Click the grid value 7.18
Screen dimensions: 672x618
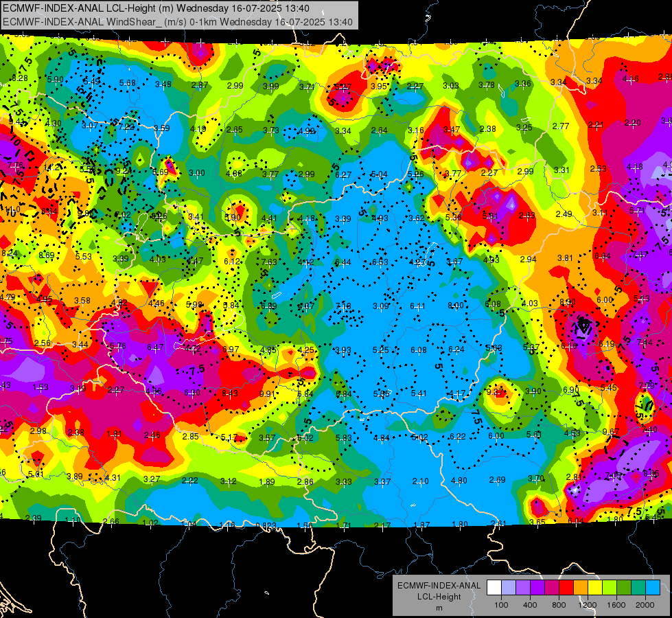[343, 306]
